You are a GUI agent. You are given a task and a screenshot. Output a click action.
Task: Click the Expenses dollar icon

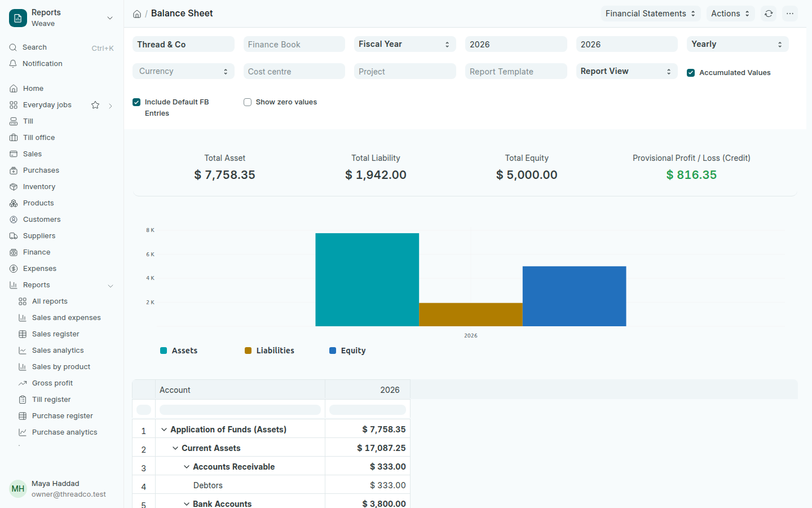pos(14,269)
